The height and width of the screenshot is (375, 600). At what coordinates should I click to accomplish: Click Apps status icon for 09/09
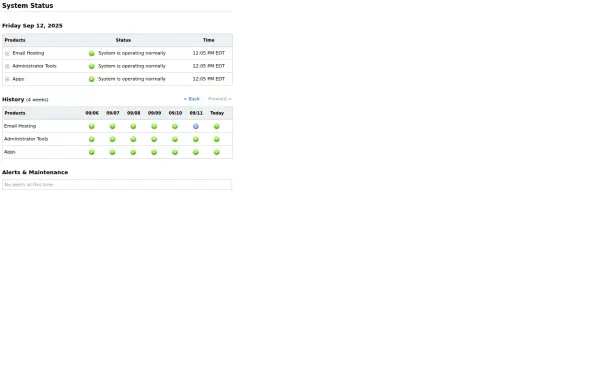point(154,152)
